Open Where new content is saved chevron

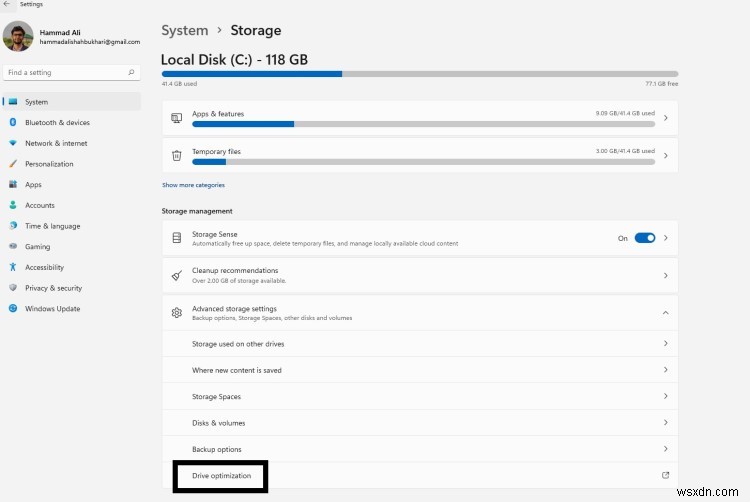click(665, 370)
